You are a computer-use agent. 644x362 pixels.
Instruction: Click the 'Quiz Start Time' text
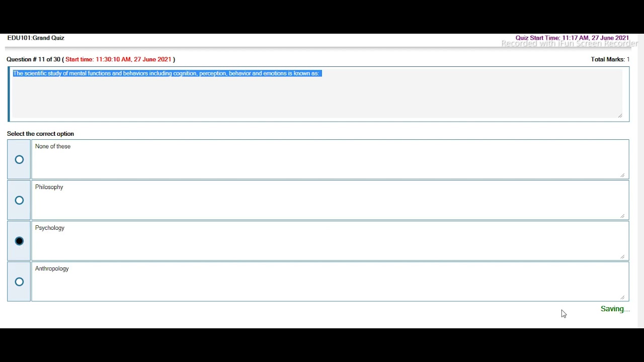tap(572, 38)
